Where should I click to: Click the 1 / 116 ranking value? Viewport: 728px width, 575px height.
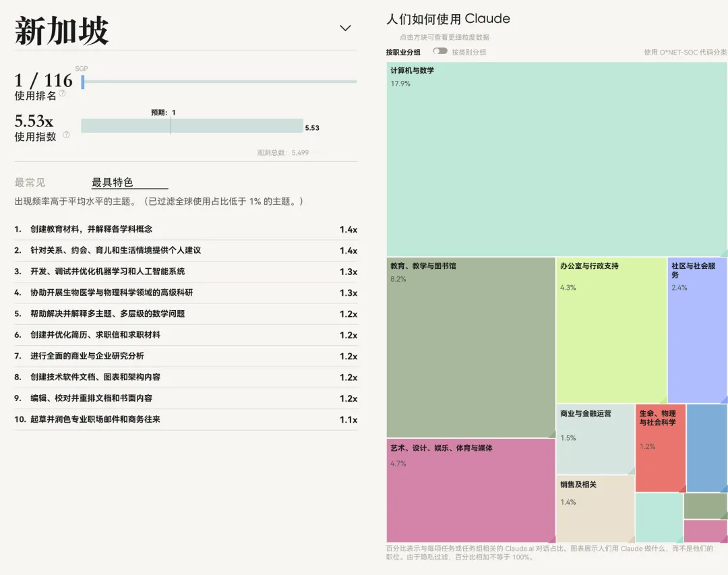(43, 80)
